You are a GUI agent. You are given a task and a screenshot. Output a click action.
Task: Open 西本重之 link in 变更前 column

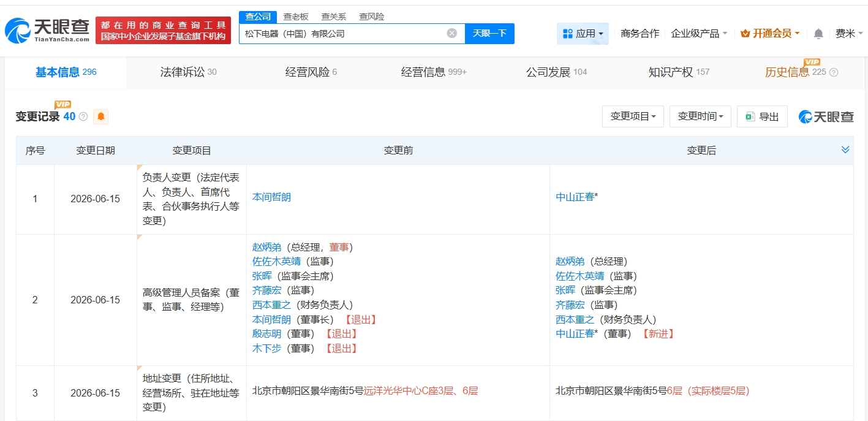pyautogui.click(x=271, y=305)
